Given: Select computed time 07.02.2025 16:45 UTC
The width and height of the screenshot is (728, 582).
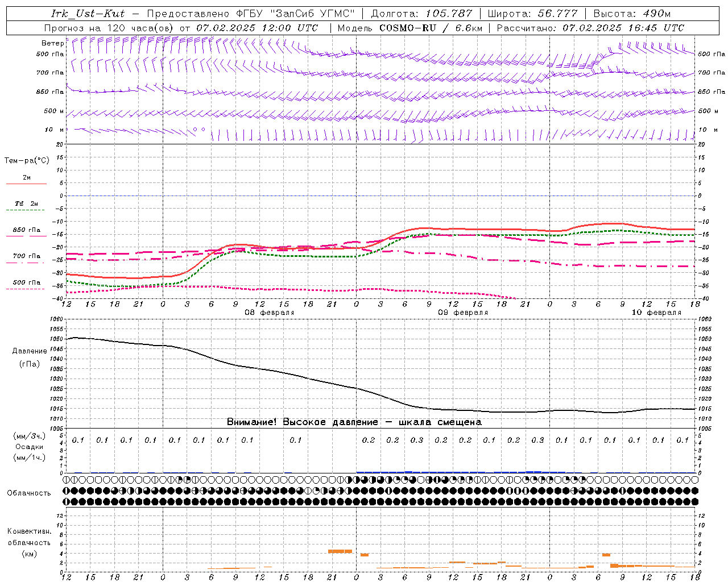Looking at the screenshot, I should coord(623,28).
